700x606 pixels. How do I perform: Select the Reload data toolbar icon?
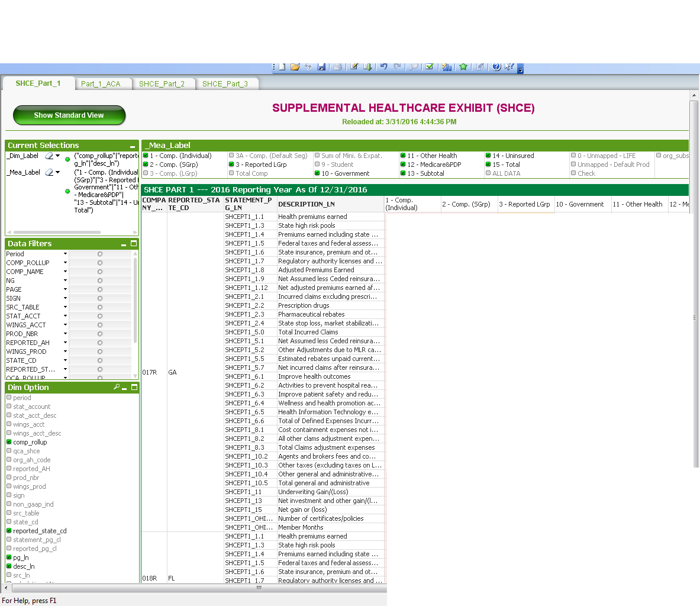[308, 67]
